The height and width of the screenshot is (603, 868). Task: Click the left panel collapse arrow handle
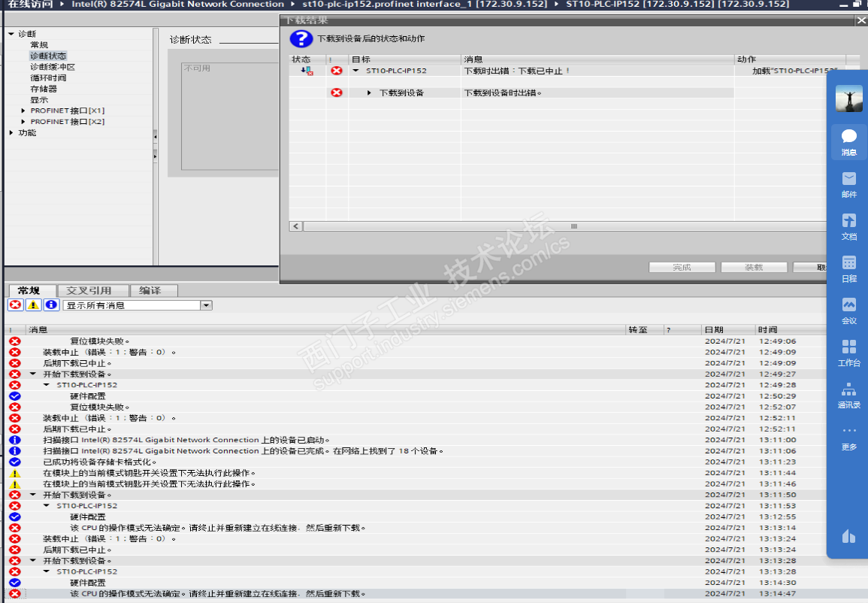click(x=155, y=136)
